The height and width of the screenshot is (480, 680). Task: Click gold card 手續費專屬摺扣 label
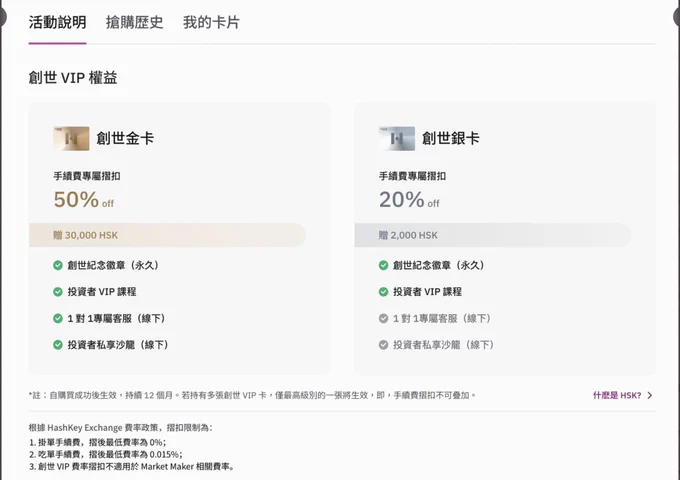click(87, 176)
